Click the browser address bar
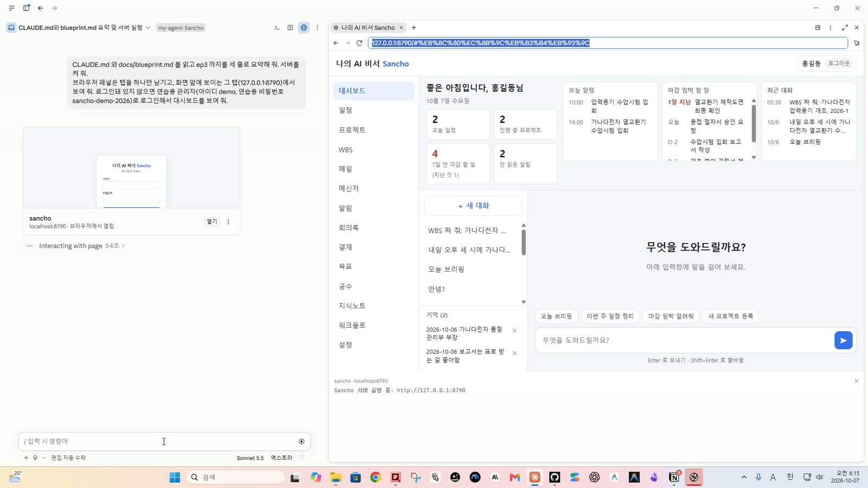Screen dimensions: 868x488 [608, 43]
